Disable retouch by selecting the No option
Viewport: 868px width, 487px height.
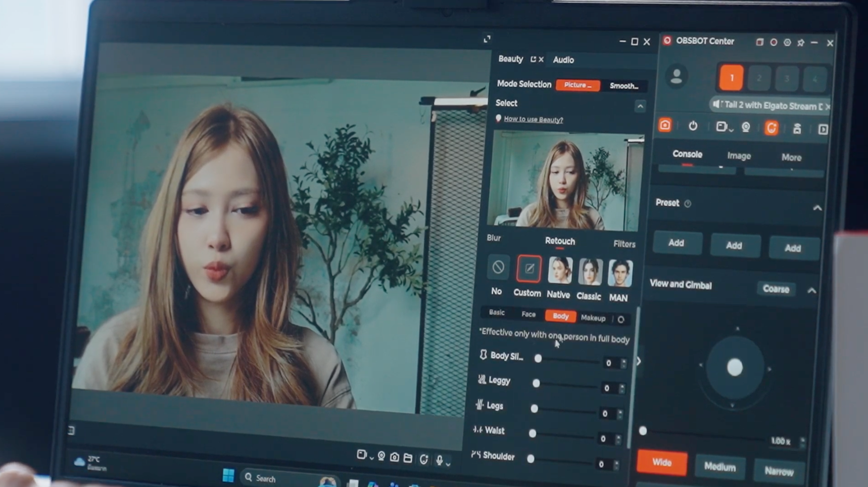click(497, 268)
